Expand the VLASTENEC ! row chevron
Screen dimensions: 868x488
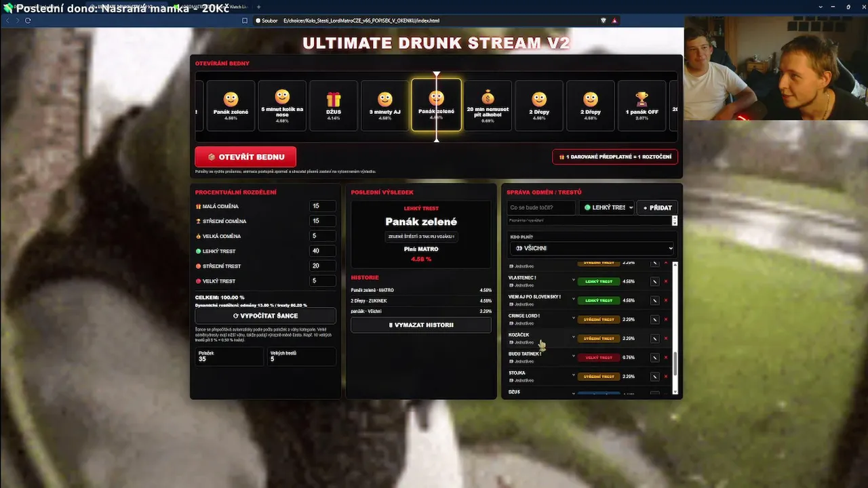point(573,281)
